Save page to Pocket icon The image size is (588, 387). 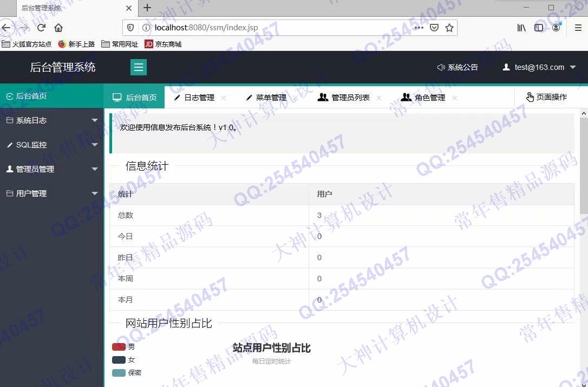tap(434, 28)
